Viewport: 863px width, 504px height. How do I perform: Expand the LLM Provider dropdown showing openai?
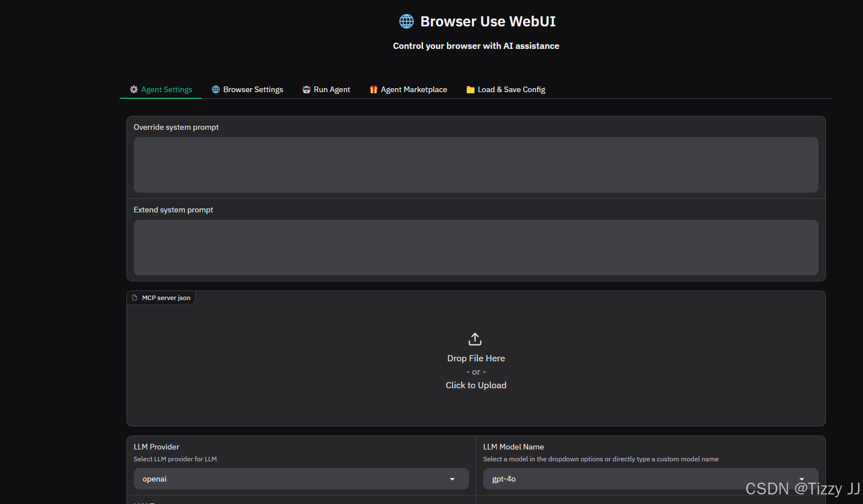[301, 479]
